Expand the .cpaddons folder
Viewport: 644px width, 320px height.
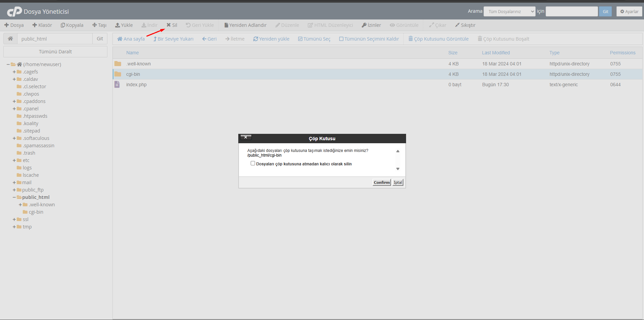pos(14,101)
